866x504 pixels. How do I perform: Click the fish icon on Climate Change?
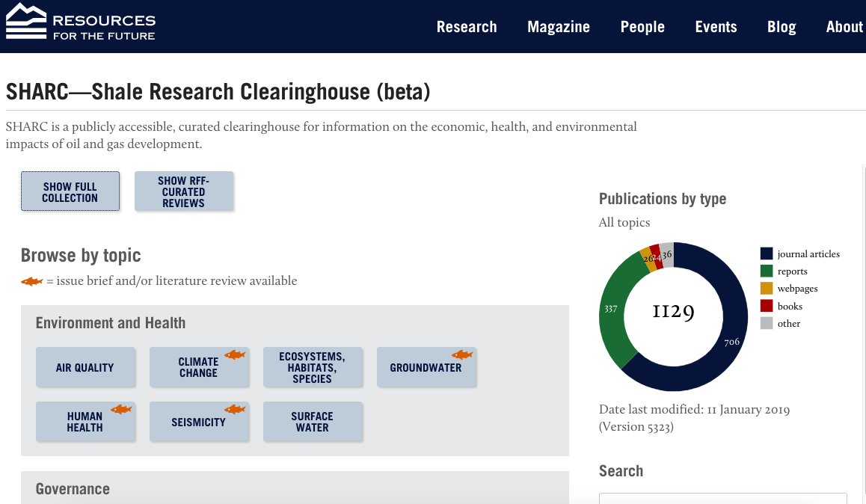click(x=235, y=354)
